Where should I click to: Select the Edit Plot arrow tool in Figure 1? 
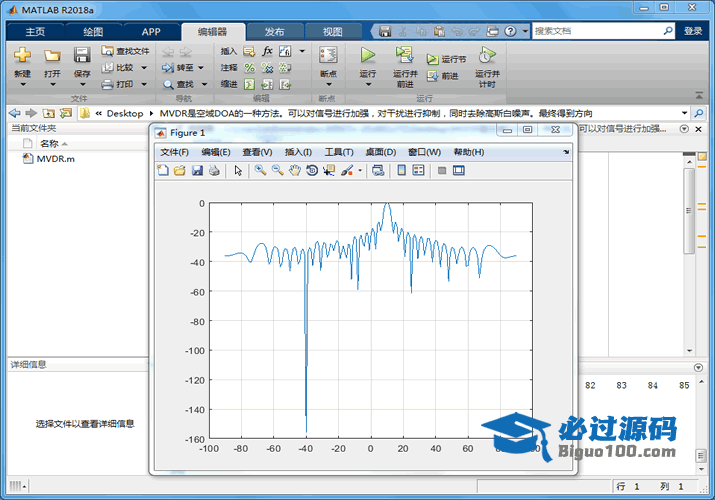(238, 170)
